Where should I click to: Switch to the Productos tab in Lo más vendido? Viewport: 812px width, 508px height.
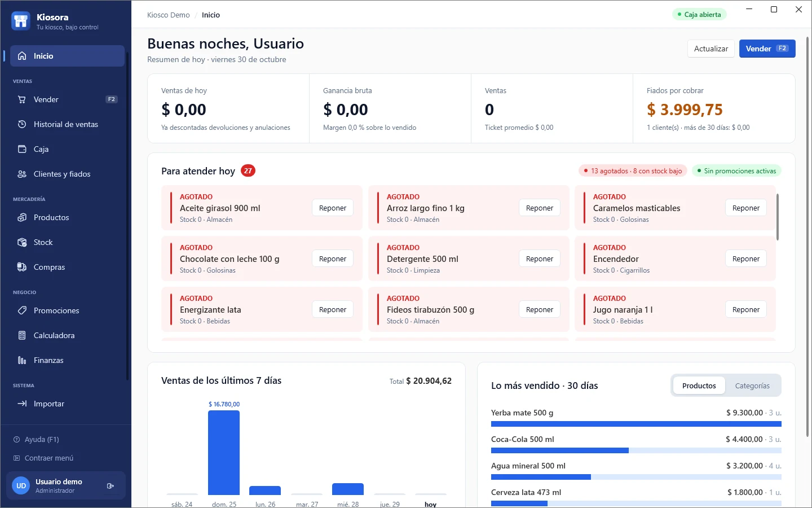coord(699,386)
